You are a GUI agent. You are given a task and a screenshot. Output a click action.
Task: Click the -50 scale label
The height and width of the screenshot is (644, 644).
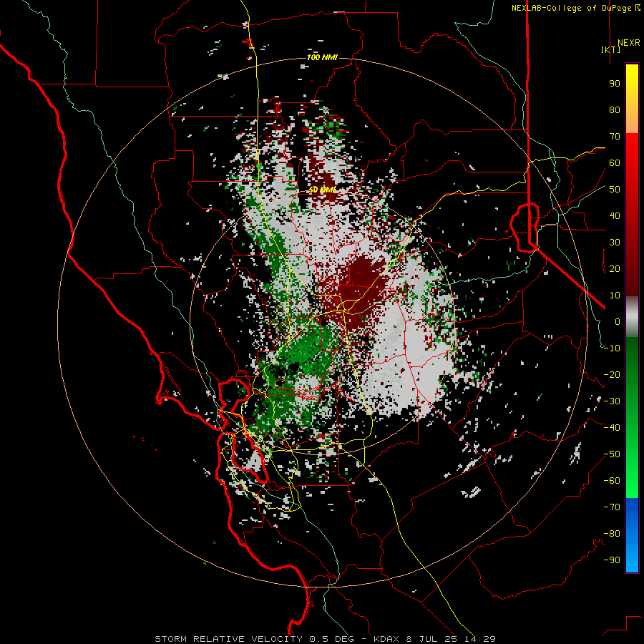pos(612,454)
